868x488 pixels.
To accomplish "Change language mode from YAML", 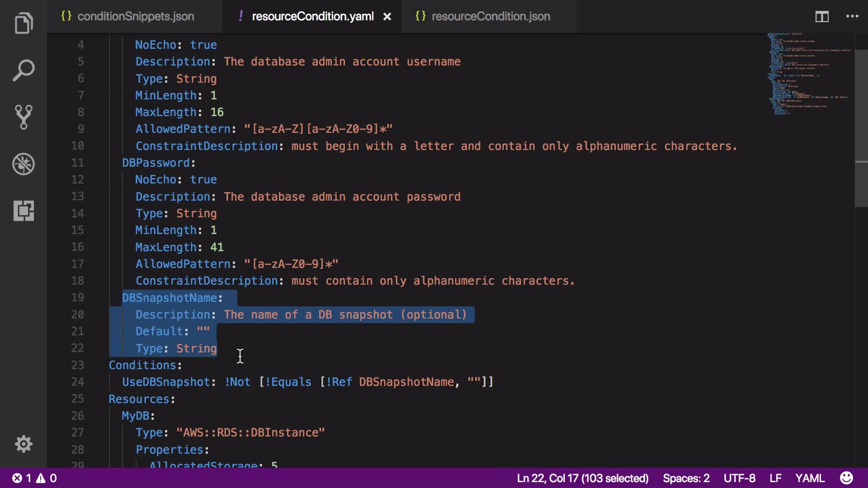I will tap(810, 478).
